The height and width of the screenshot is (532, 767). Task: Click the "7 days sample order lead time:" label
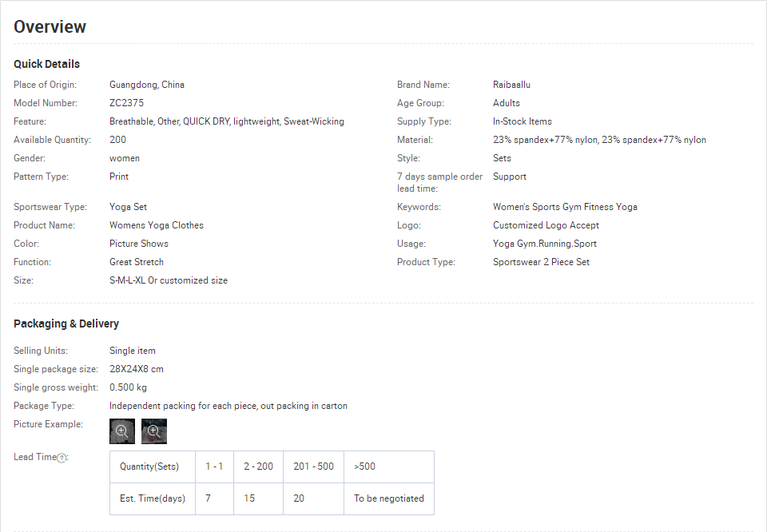(x=439, y=182)
